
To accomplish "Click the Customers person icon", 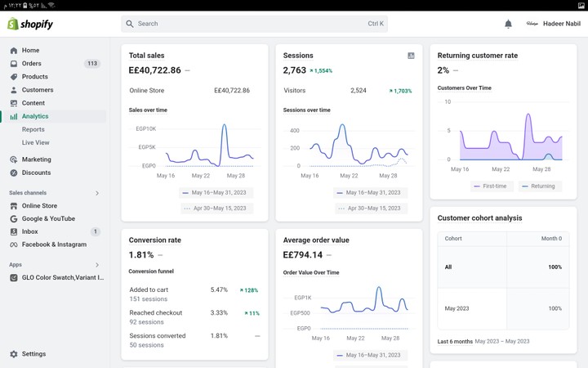I will pos(14,90).
